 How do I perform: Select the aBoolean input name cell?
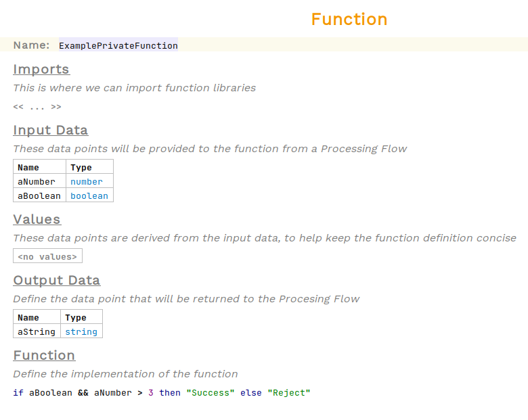pos(39,195)
